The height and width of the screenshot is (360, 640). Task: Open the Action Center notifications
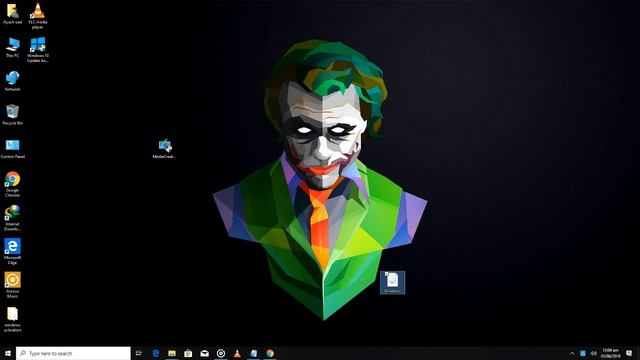pos(629,353)
